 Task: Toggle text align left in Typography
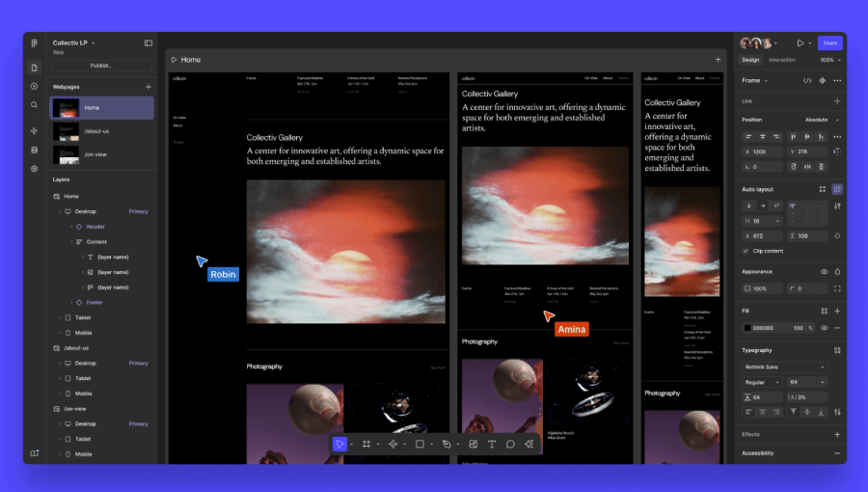tap(749, 412)
